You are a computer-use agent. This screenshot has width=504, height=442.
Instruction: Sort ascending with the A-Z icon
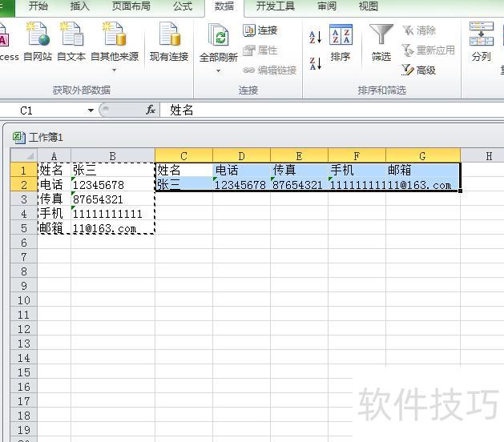[316, 37]
